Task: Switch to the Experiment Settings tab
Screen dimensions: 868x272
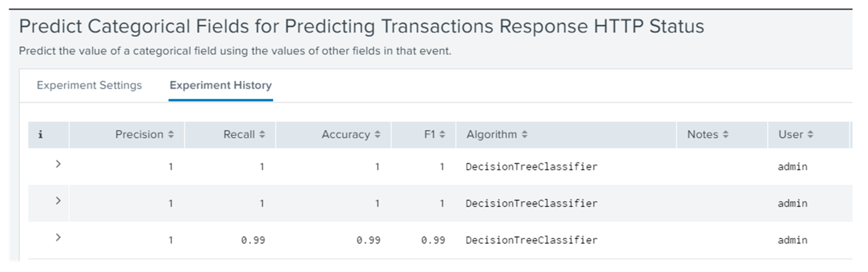Action: tap(89, 85)
